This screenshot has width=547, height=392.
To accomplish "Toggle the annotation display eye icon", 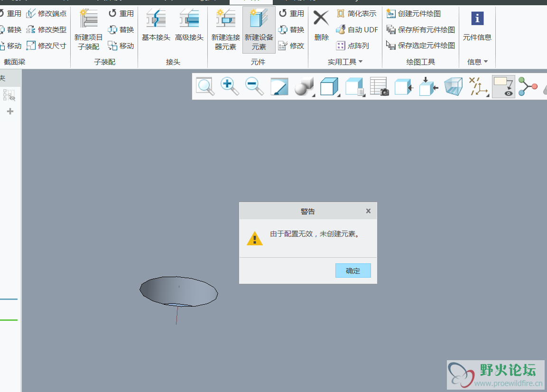I will pos(503,86).
